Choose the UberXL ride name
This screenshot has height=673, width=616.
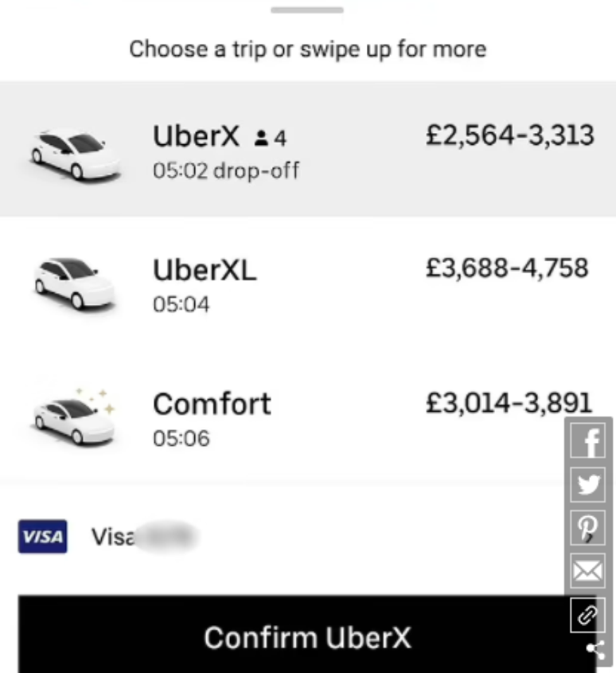205,271
